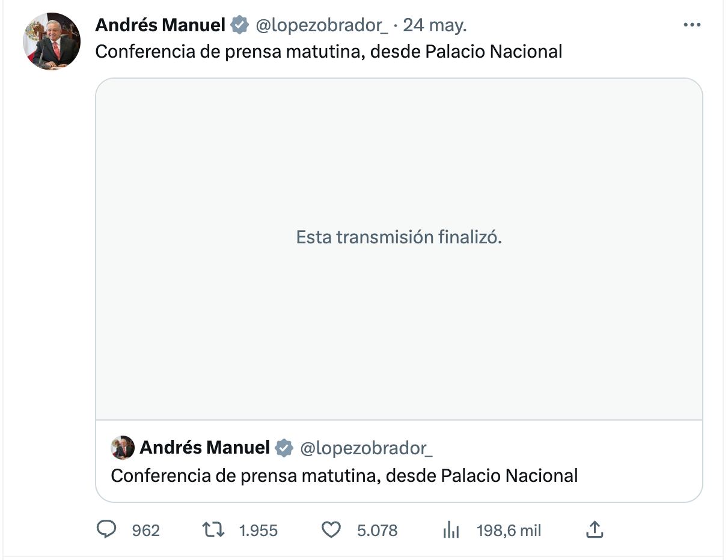Screen dimensions: 728x560
Task: Click the @lopezobrador_ handle
Action: (304, 24)
